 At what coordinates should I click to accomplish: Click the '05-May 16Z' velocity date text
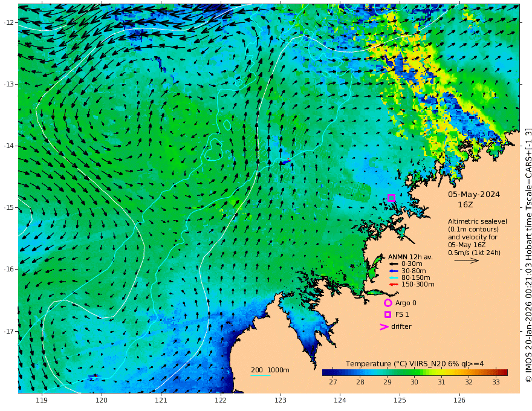click(467, 245)
